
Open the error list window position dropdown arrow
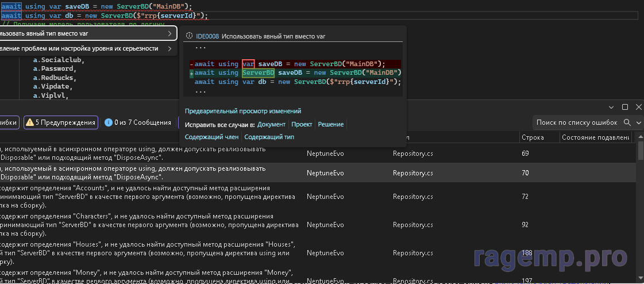pyautogui.click(x=612, y=107)
